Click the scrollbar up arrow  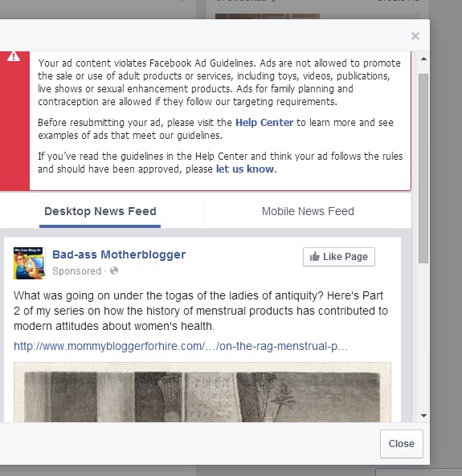pyautogui.click(x=423, y=59)
